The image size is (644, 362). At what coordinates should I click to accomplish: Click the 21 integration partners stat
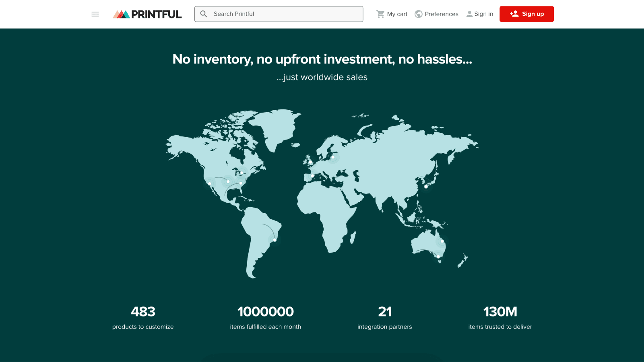[x=385, y=317]
